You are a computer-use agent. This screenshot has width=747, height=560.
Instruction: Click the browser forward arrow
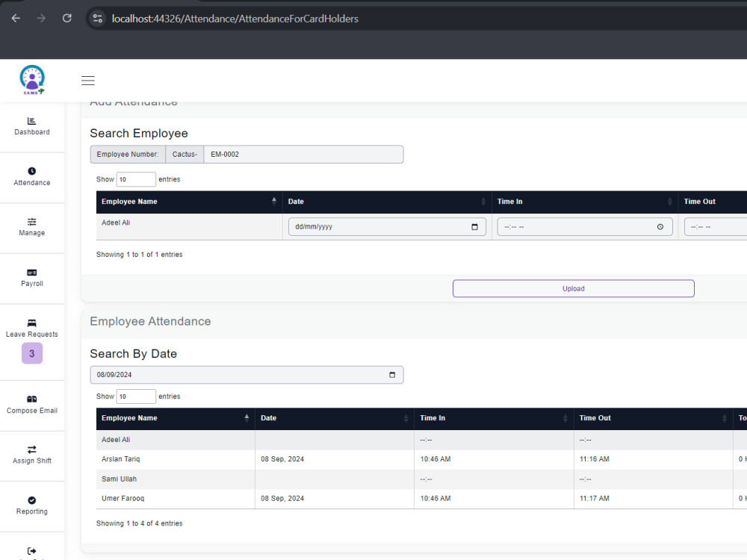[41, 18]
